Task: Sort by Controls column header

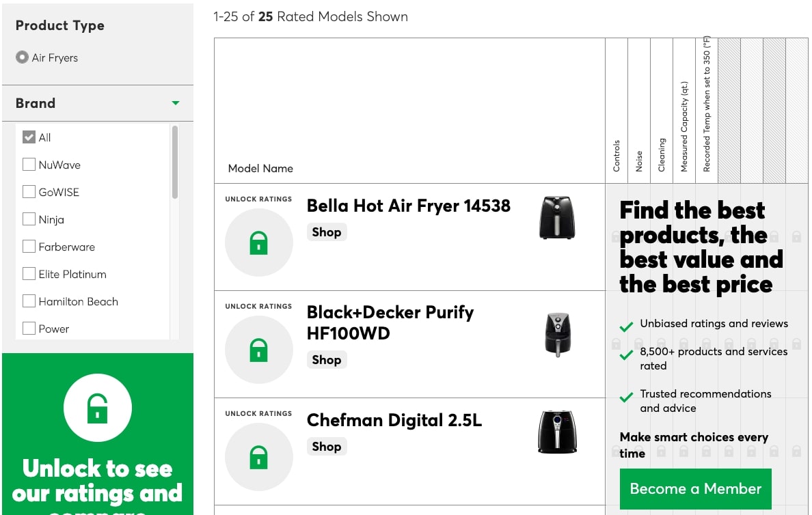Action: 617,156
